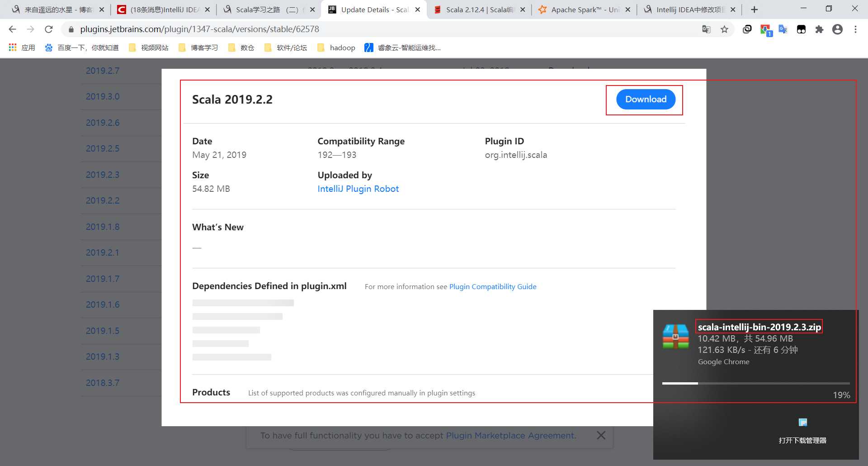Open the 视频网站 bookmark folder
Image resolution: width=868 pixels, height=466 pixels.
coord(148,48)
